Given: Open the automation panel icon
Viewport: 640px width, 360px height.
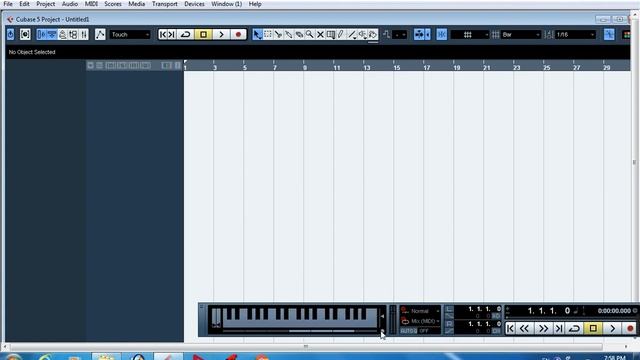Looking at the screenshot, I should 100,35.
